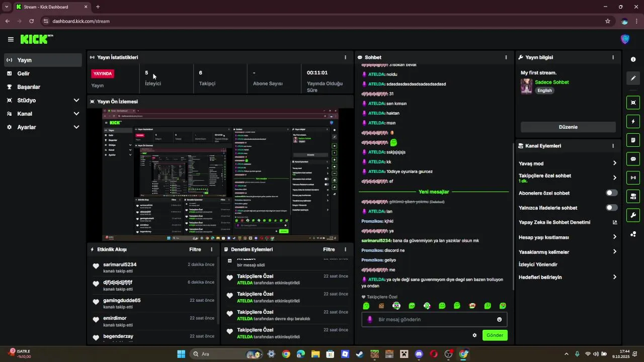
Task: Click sarimarul5234 in Etkinlik Akışı
Action: pyautogui.click(x=120, y=264)
